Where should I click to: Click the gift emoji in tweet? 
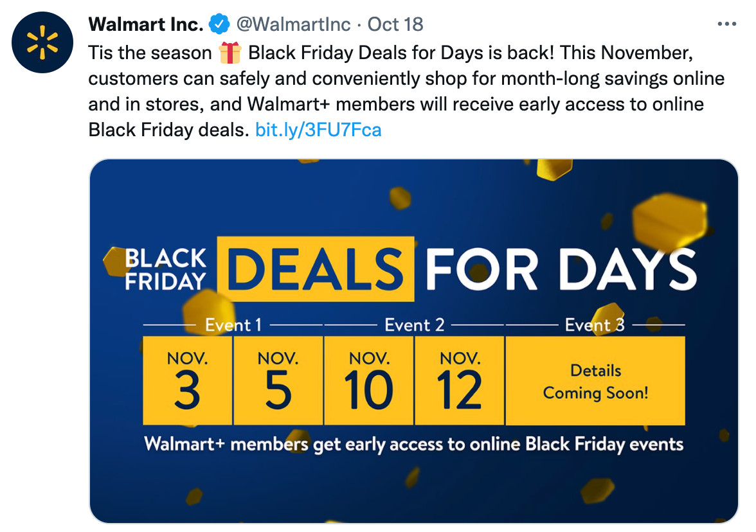(x=230, y=53)
